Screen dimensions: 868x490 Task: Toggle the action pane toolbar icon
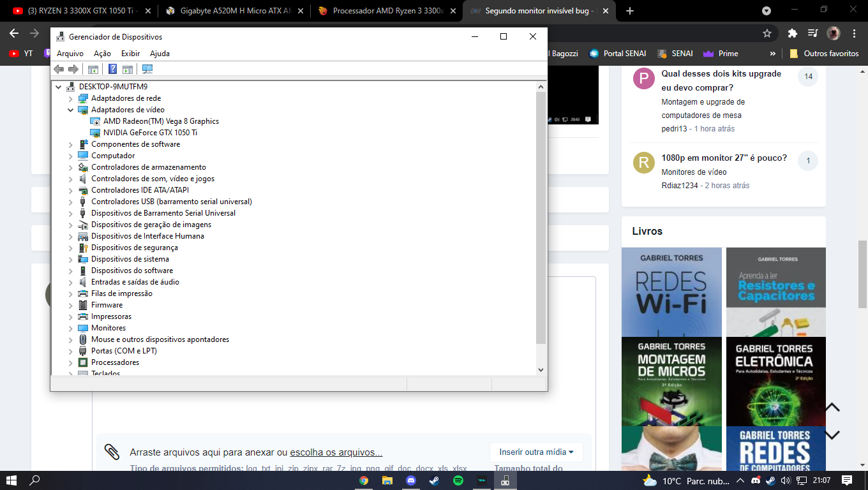click(127, 69)
